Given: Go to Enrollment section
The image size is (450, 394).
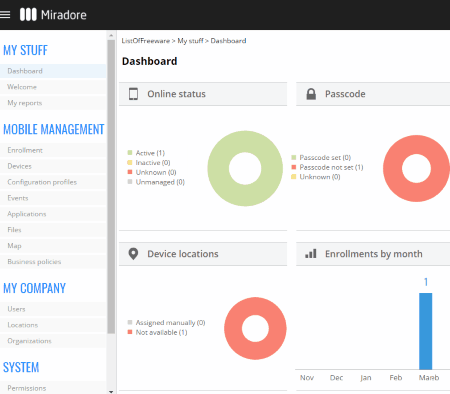Looking at the screenshot, I should coord(53,150).
